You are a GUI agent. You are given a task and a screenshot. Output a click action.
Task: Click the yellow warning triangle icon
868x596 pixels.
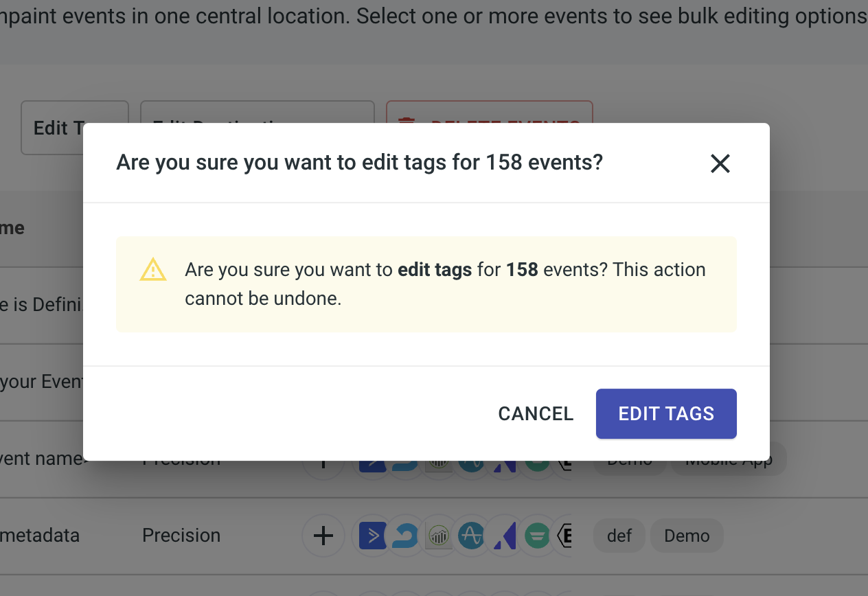[x=152, y=270]
